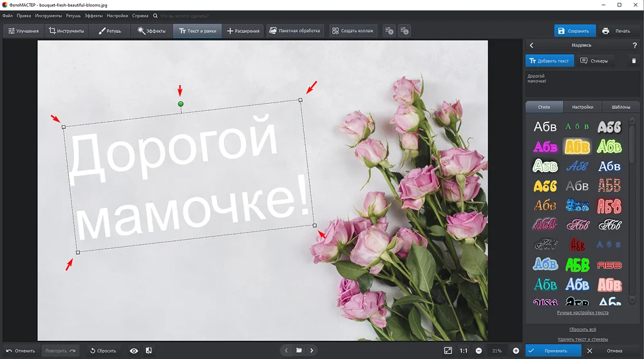Image resolution: width=644 pixels, height=359 pixels.
Task: Open help for Надпись panel
Action: pyautogui.click(x=634, y=45)
